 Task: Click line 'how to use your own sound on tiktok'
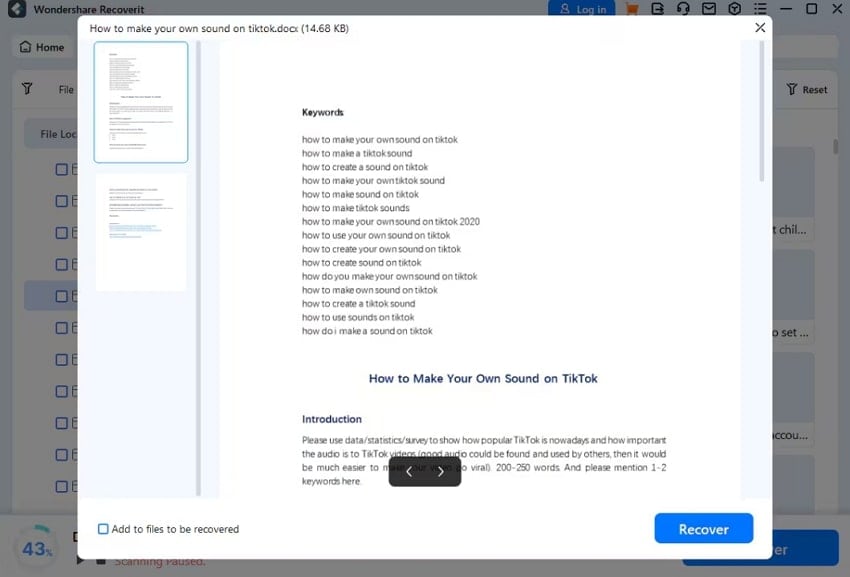coord(376,235)
